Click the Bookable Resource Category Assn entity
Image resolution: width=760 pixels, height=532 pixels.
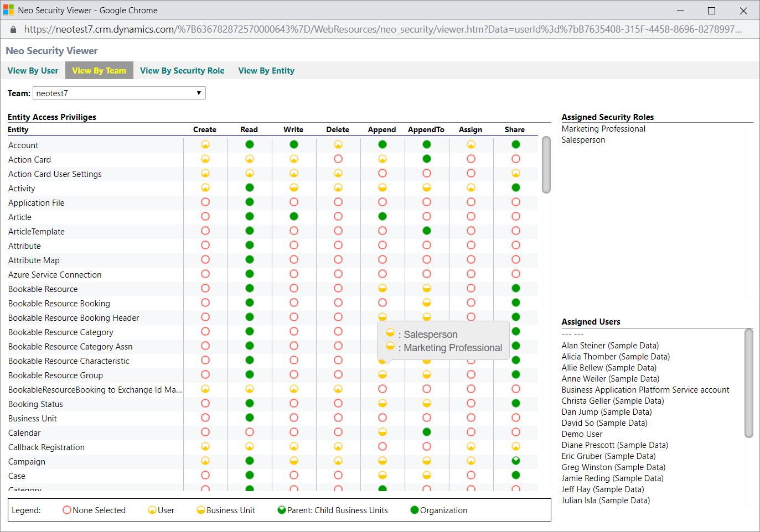click(70, 347)
